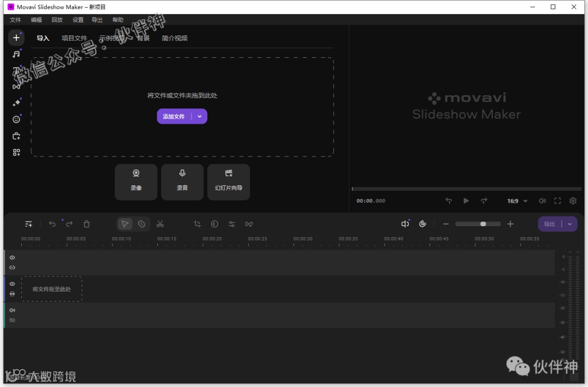Adjust the timeline zoom slider
This screenshot has height=387, width=588.
pos(478,224)
